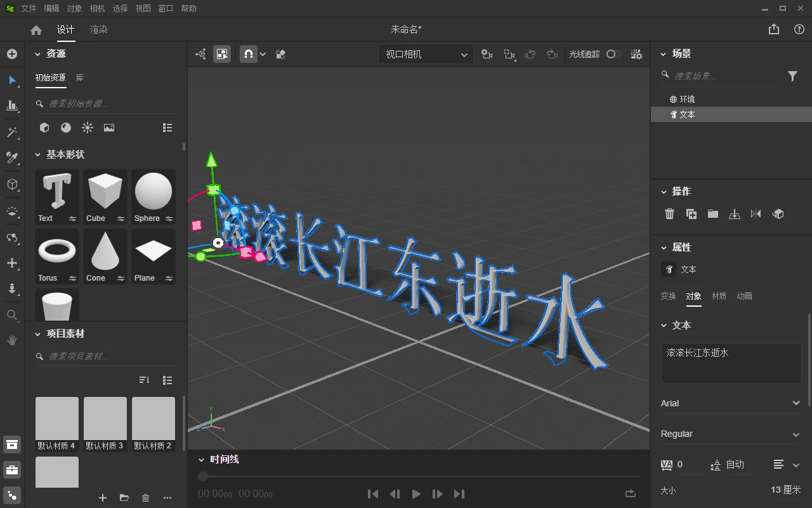Open the 相机 menu
This screenshot has width=812, height=508.
[97, 8]
